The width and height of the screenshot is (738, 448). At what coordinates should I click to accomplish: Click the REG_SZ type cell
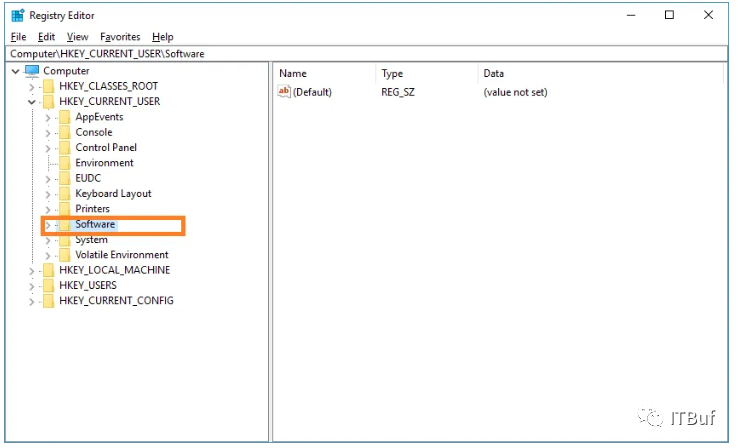398,92
